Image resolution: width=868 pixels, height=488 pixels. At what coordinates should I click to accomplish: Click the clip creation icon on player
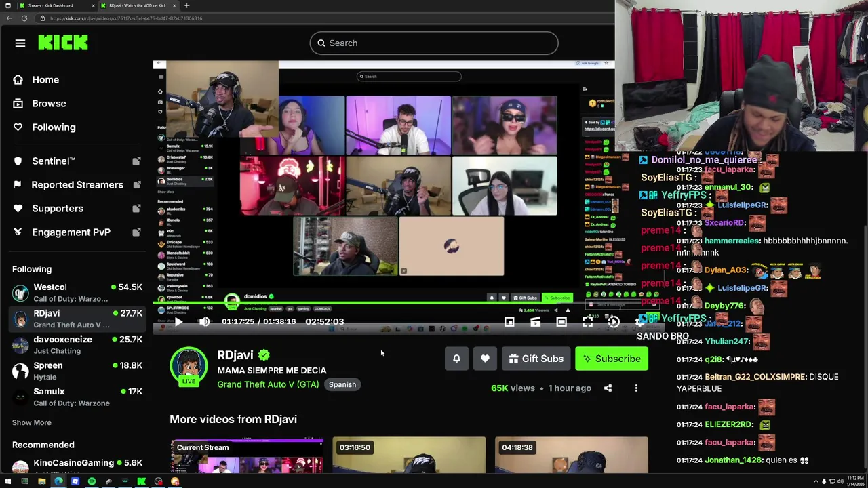point(535,323)
